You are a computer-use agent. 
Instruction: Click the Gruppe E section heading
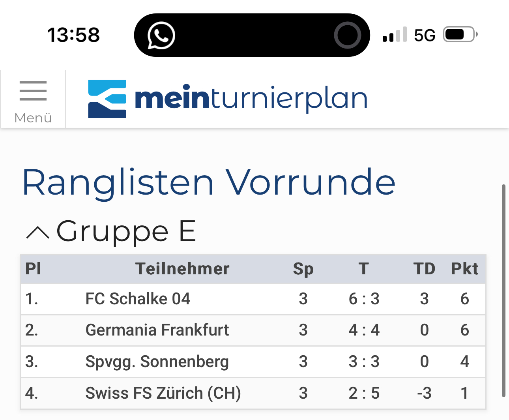click(126, 231)
